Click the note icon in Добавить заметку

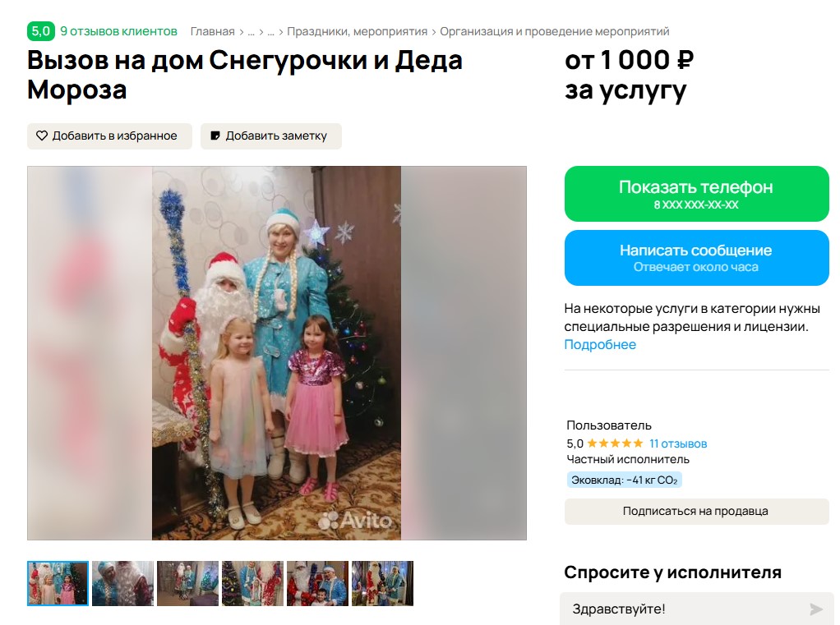[215, 136]
